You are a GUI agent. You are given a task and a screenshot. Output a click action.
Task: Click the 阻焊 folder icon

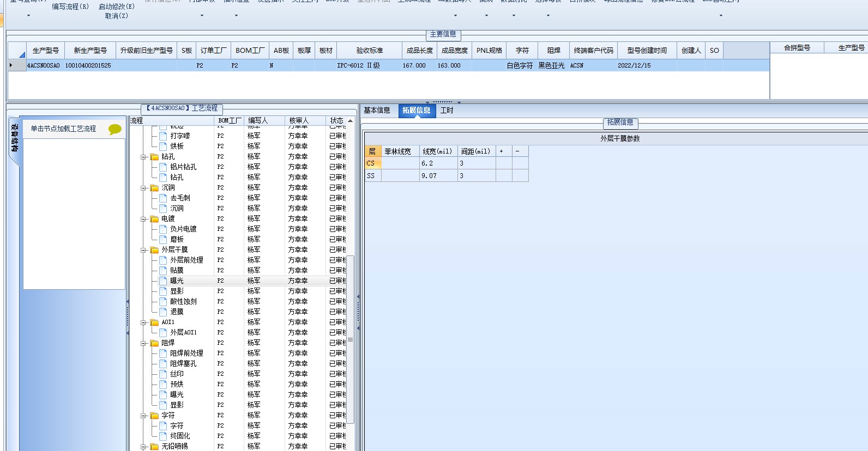[154, 343]
